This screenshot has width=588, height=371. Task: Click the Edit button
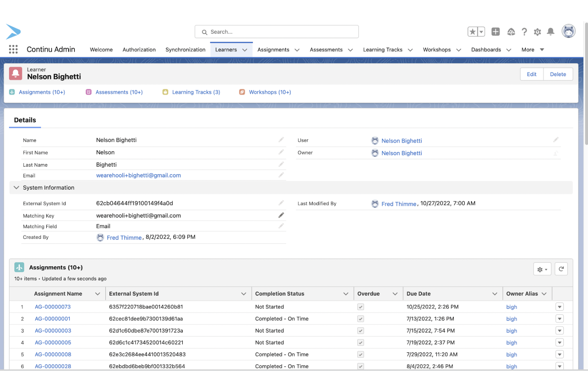point(531,74)
